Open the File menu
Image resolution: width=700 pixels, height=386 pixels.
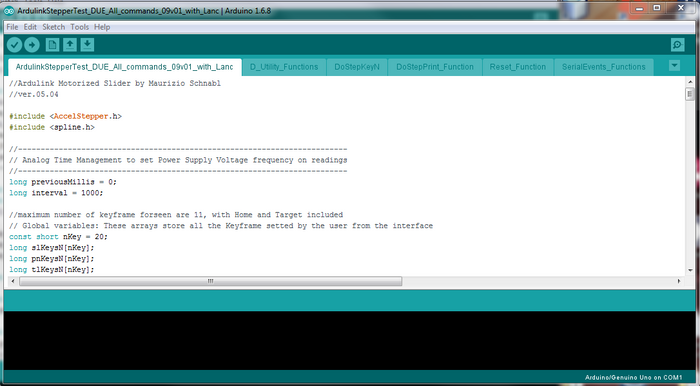12,27
